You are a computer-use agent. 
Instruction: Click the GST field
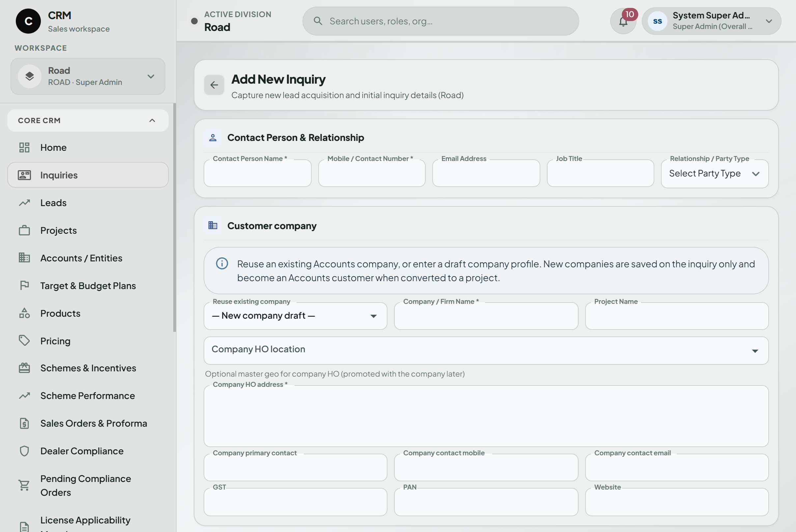(x=296, y=502)
